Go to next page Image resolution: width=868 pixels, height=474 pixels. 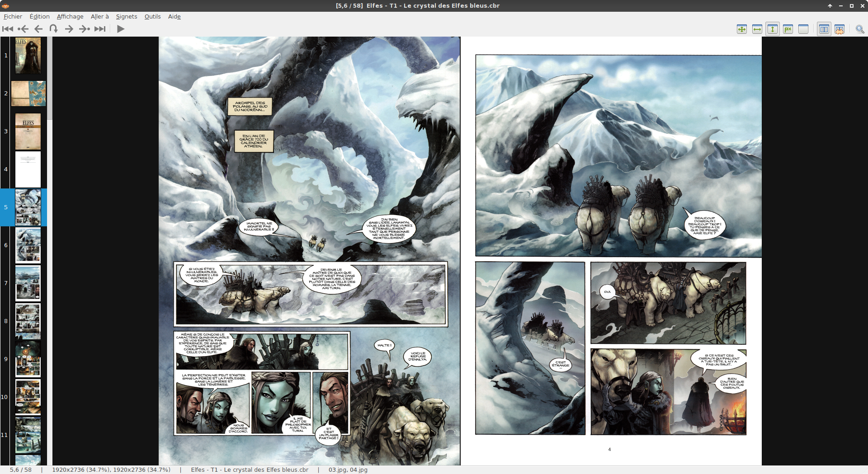pyautogui.click(x=69, y=29)
